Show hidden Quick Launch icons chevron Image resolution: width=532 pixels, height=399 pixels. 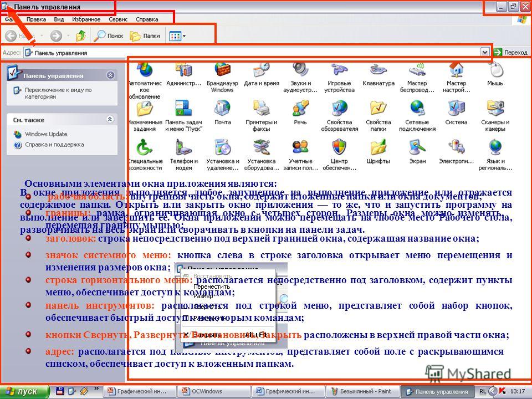pyautogui.click(x=96, y=388)
